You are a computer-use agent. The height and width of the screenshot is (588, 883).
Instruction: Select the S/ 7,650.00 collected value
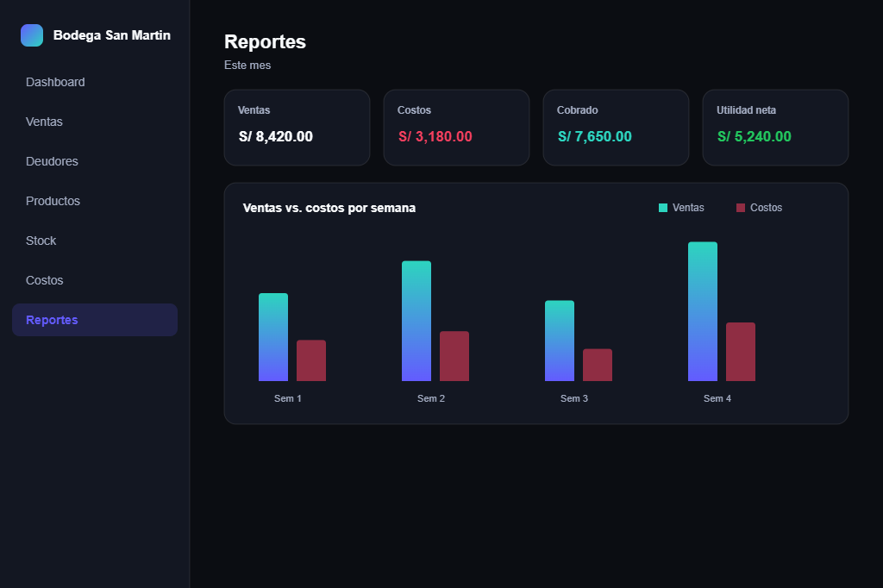pos(595,136)
